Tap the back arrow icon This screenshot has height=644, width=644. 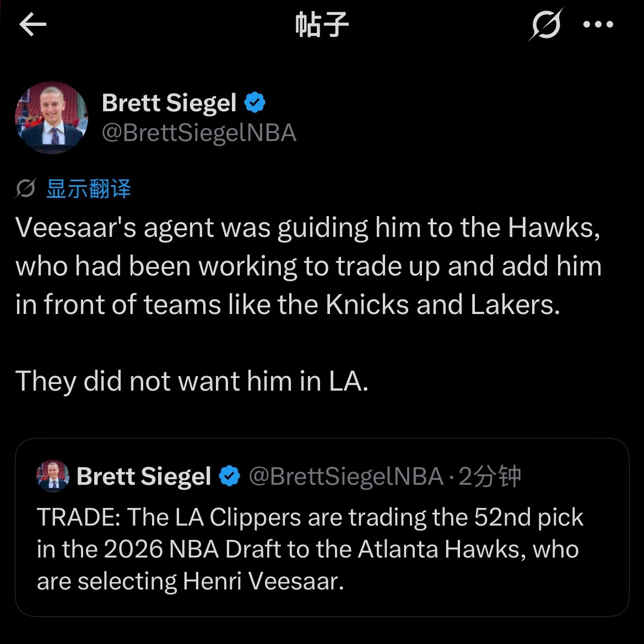coord(33,24)
